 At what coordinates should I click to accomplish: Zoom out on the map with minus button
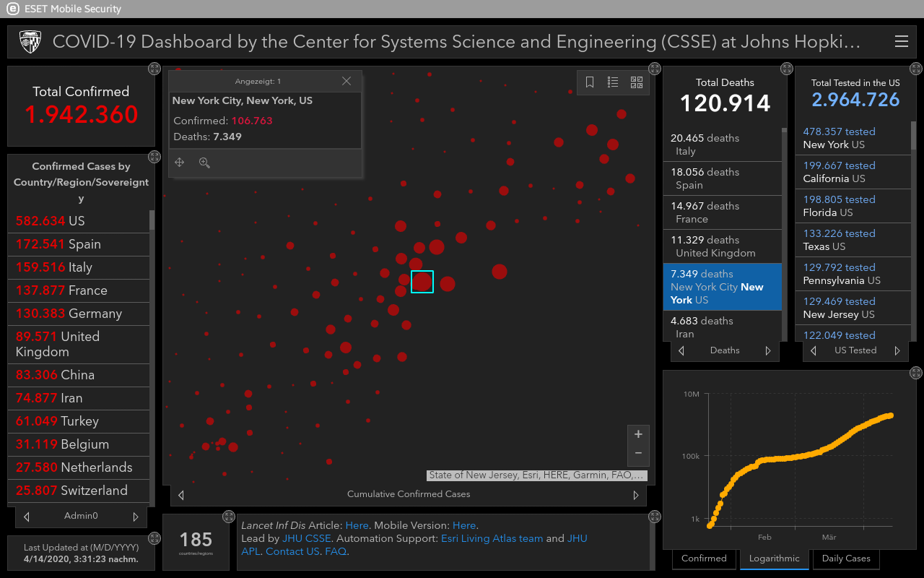click(x=638, y=453)
